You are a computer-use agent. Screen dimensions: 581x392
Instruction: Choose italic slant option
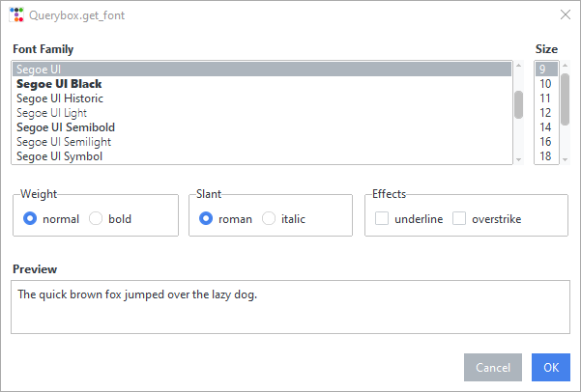coord(269,218)
